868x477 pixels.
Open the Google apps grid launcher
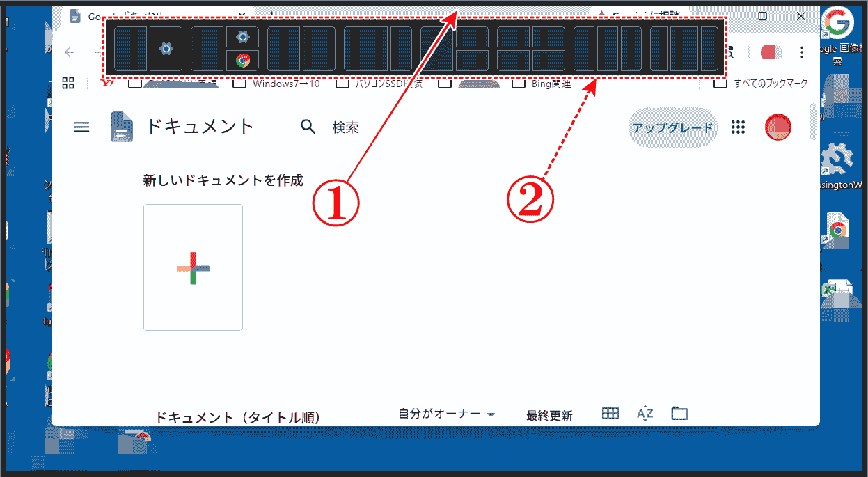point(739,127)
